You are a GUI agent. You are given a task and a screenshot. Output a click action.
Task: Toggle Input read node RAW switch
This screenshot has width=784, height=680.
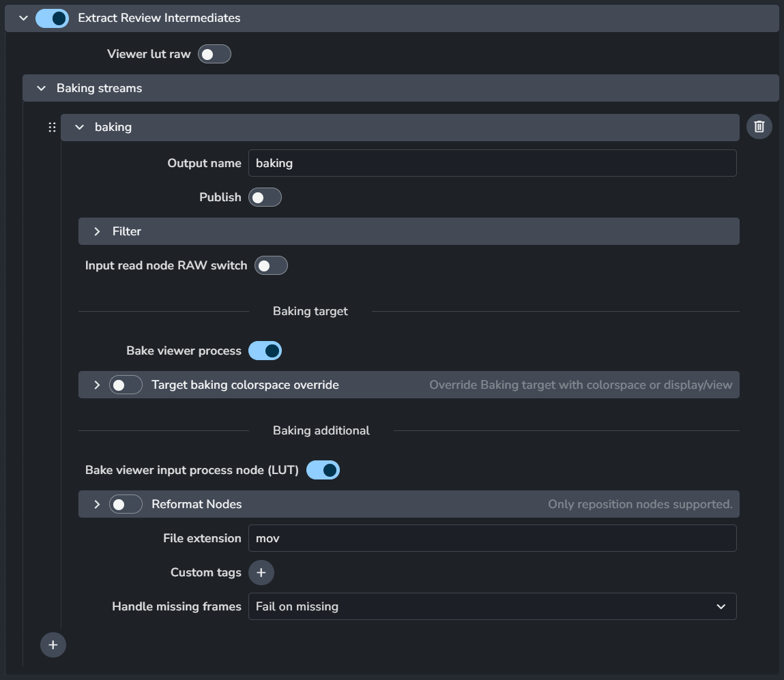click(x=271, y=265)
